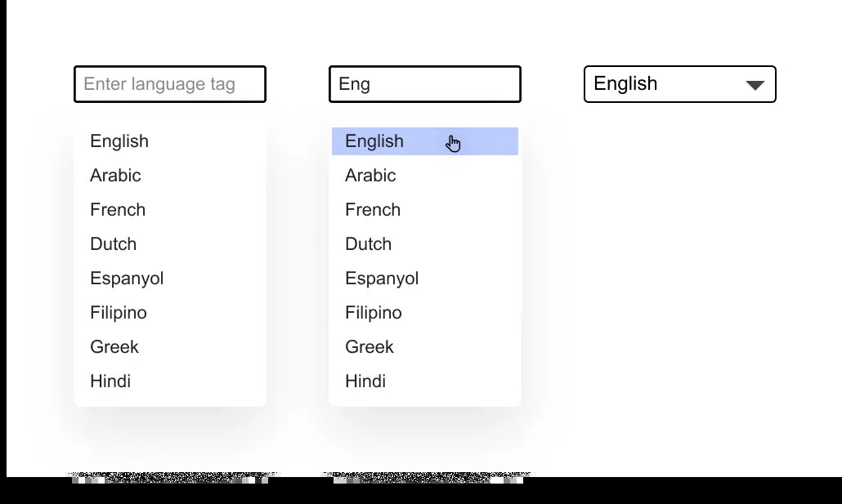Focus the empty Enter language tag field
Screen dimensions: 842x504
[x=170, y=84]
